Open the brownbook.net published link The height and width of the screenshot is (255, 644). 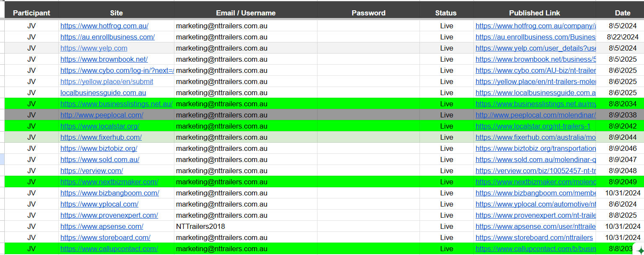pos(536,59)
